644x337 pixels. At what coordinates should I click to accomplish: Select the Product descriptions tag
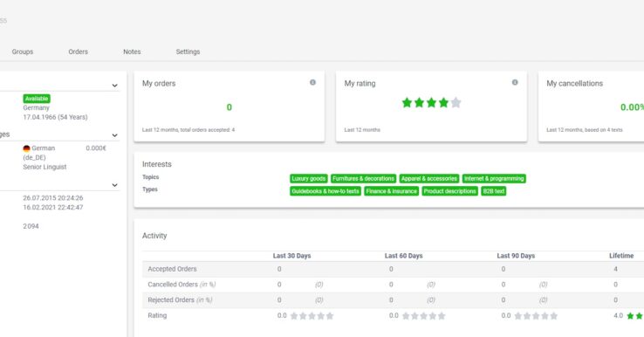tap(449, 191)
